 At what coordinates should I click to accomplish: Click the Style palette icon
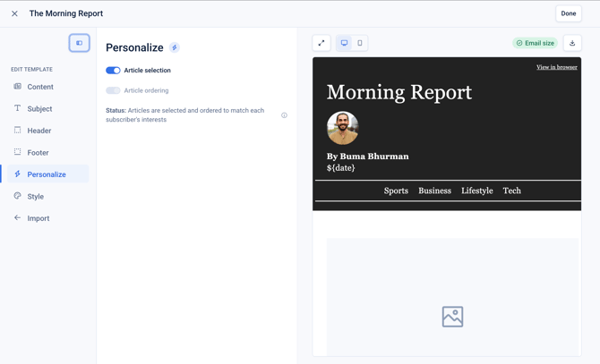(x=18, y=196)
